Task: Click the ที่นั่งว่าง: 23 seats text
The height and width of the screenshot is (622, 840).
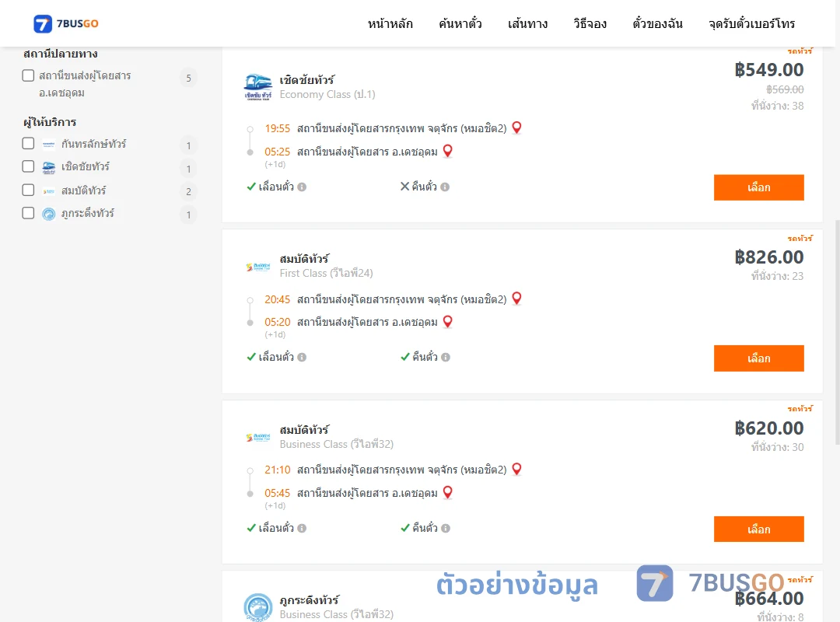Action: tap(777, 276)
